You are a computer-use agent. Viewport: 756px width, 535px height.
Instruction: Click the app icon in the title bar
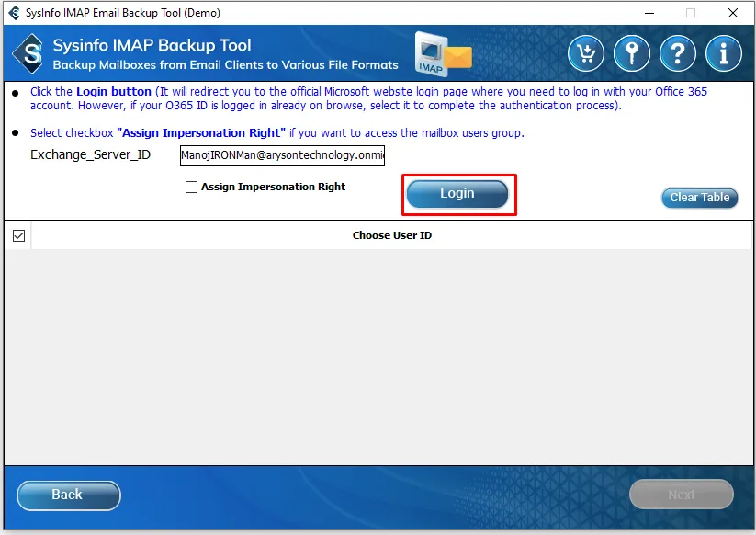[x=15, y=13]
